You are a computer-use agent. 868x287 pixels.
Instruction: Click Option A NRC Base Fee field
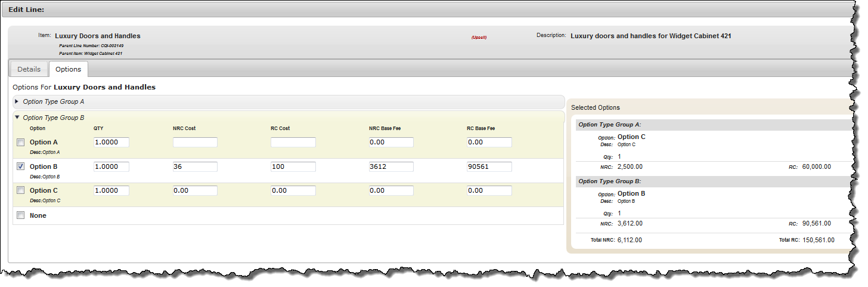click(390, 143)
